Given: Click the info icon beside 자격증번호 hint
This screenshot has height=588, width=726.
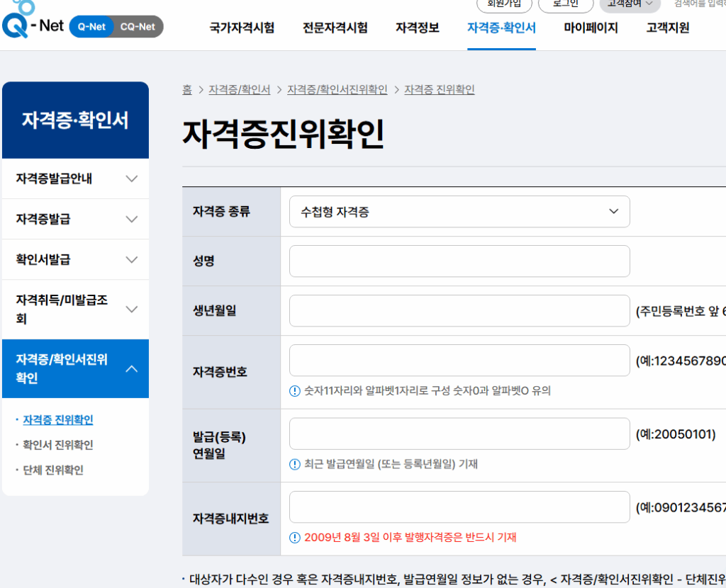Looking at the screenshot, I should point(293,389).
